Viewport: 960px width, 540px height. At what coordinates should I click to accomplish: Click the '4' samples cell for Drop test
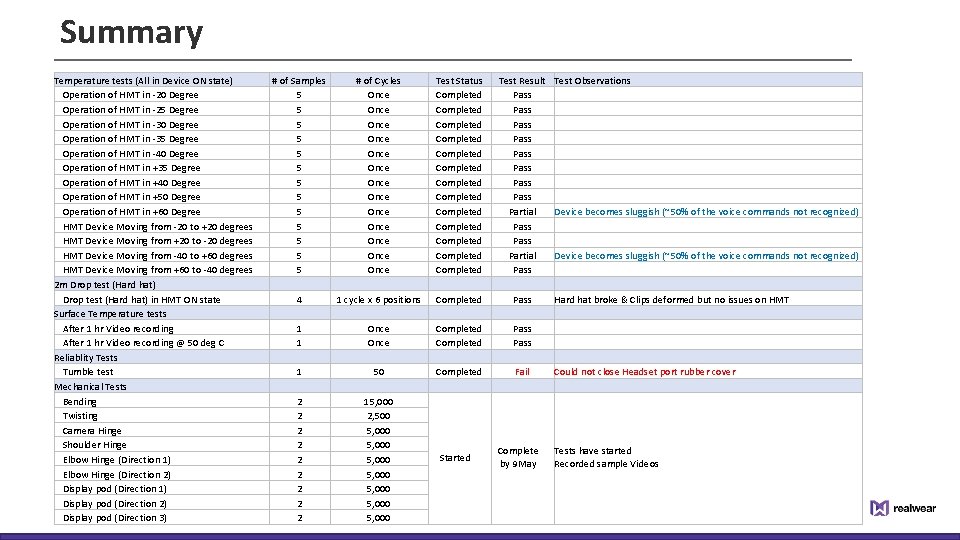(x=299, y=299)
